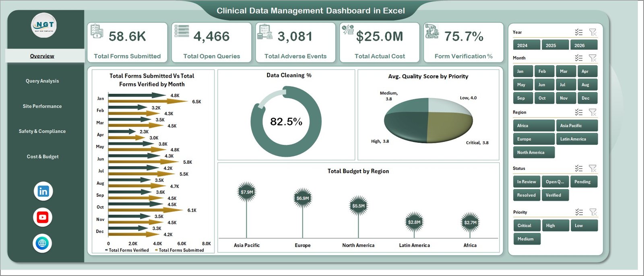Select Feb in Month slicer
Image resolution: width=644 pixels, height=276 pixels.
[545, 71]
